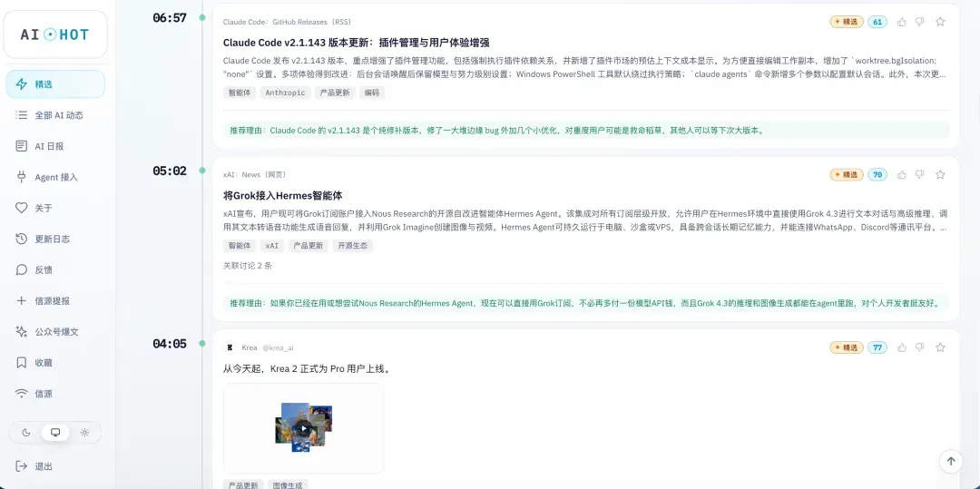Click the Krea account avatar
The height and width of the screenshot is (489, 980).
230,347
